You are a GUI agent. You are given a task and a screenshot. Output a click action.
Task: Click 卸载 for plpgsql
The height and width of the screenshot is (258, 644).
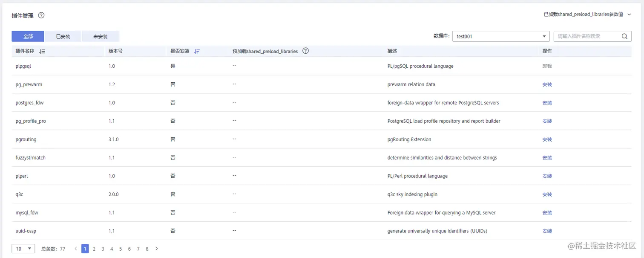click(547, 66)
